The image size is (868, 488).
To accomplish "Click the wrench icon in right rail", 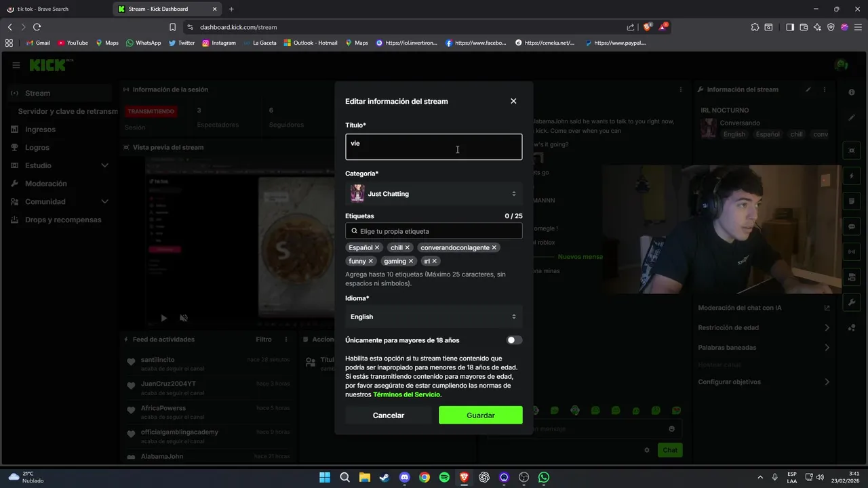I will [852, 302].
